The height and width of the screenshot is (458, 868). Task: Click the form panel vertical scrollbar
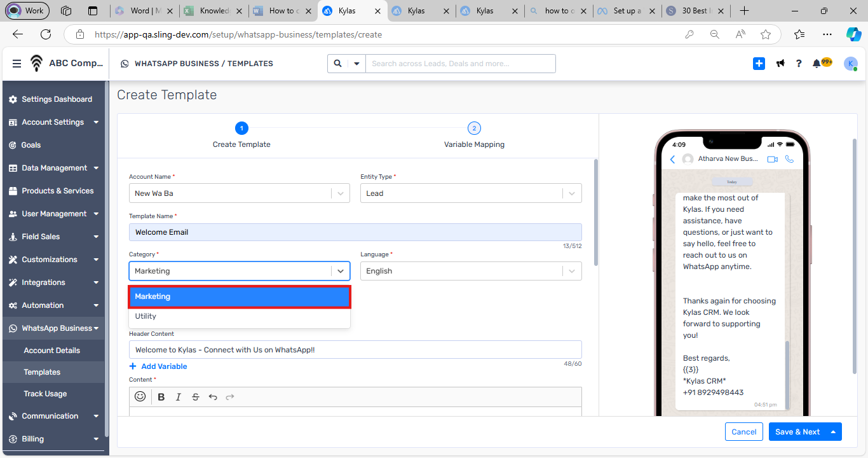(595, 213)
